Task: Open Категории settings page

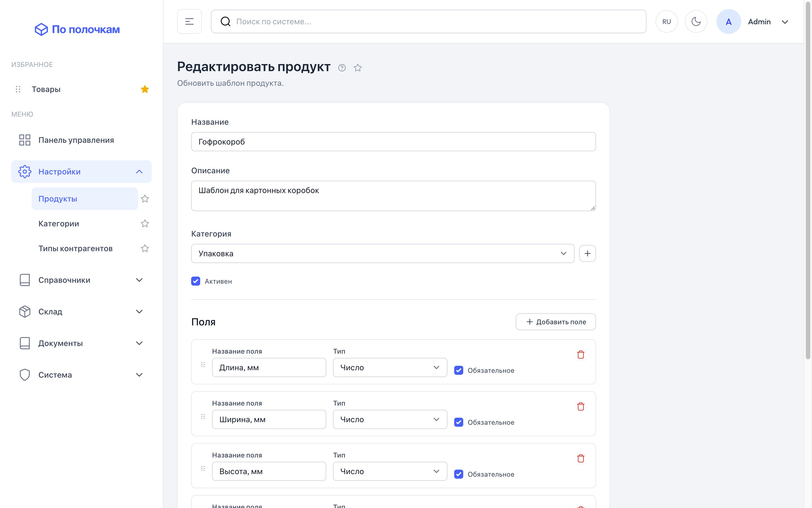Action: click(x=59, y=224)
